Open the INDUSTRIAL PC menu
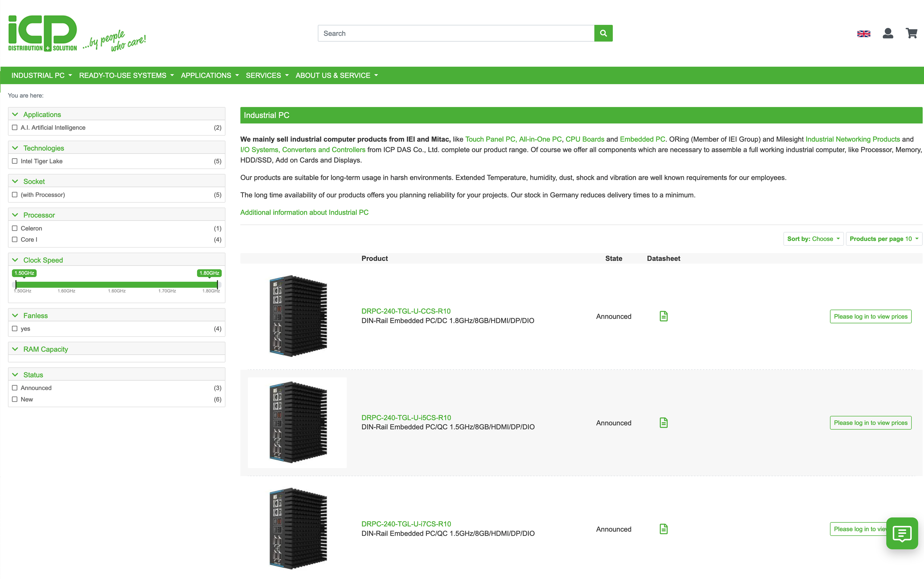Viewport: 924px width, 579px height. [x=41, y=76]
